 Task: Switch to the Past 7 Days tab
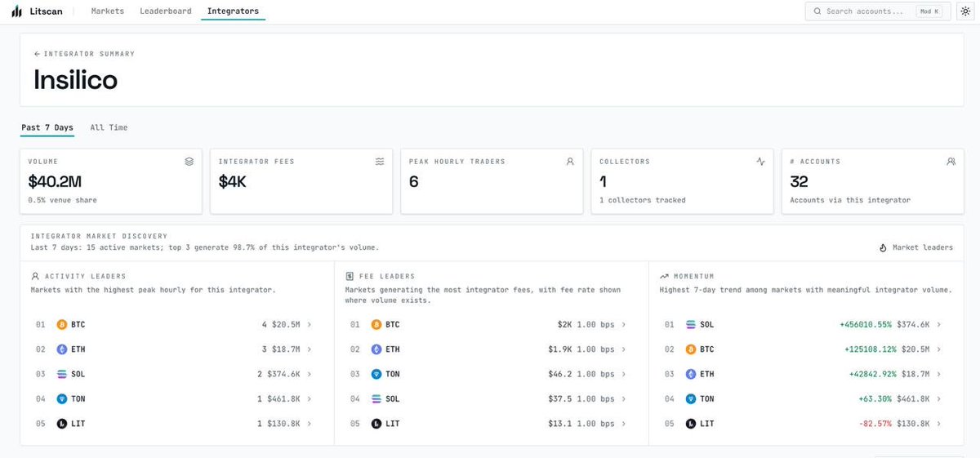coord(47,127)
